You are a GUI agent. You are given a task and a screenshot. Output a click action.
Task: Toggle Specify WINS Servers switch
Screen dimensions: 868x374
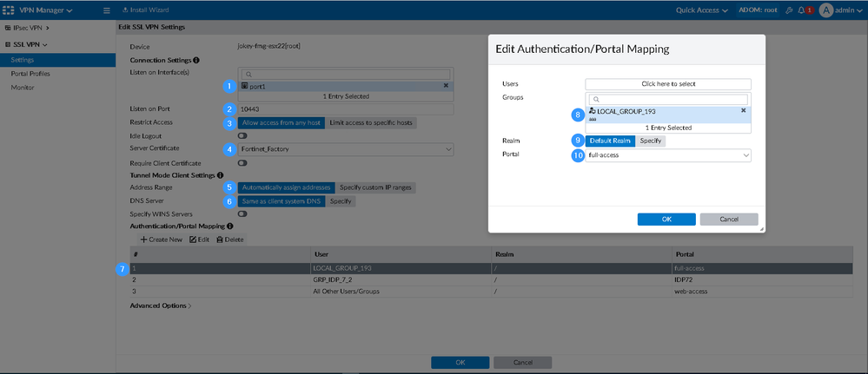click(x=242, y=213)
